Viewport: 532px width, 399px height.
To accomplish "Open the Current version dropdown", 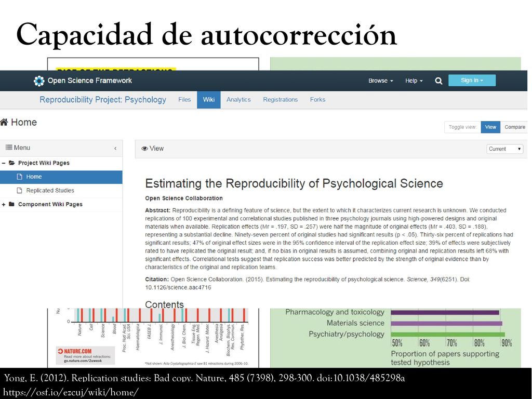I will [505, 149].
